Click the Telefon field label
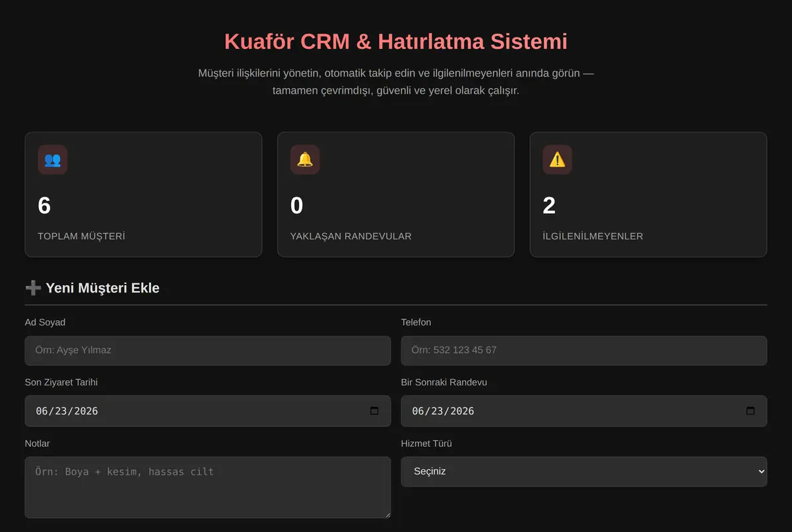The width and height of the screenshot is (792, 532). [x=416, y=322]
